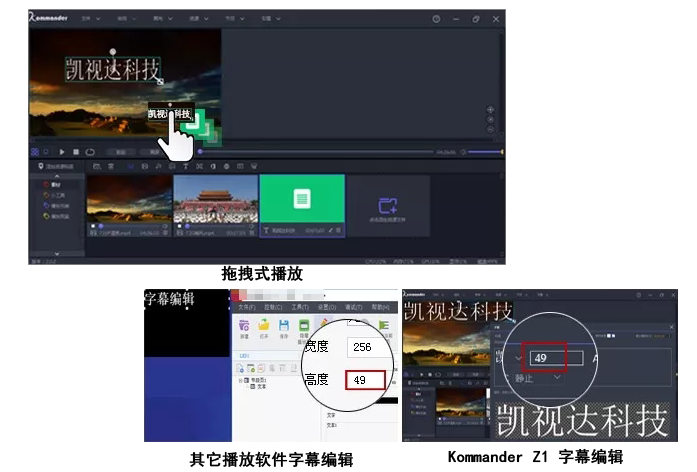Adjust the purple volume slider in top window
Image resolution: width=697 pixels, height=472 pixels.
click(485, 152)
